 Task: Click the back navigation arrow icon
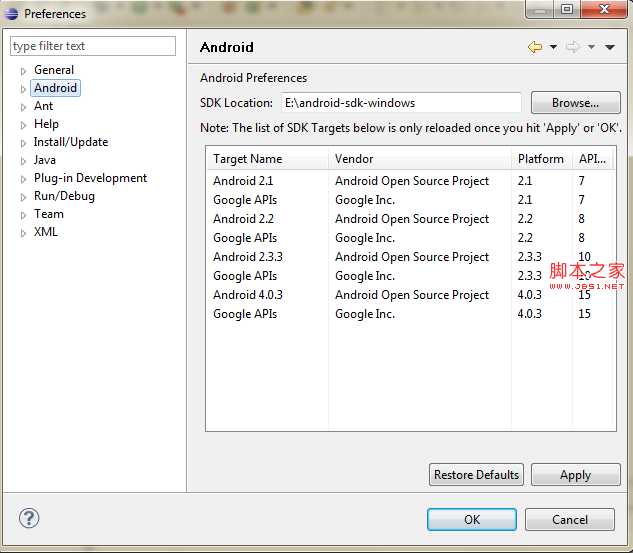click(535, 47)
